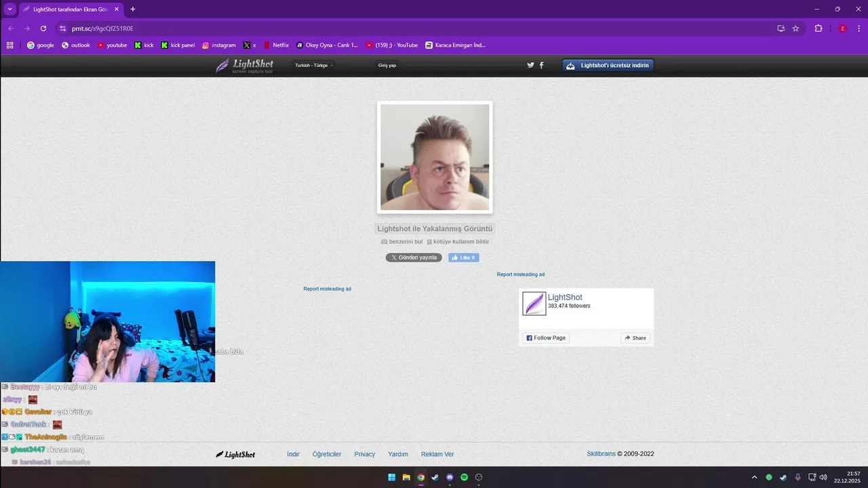Click the Report misleading ad link beside the webcam
Image resolution: width=868 pixels, height=488 pixels.
point(327,289)
